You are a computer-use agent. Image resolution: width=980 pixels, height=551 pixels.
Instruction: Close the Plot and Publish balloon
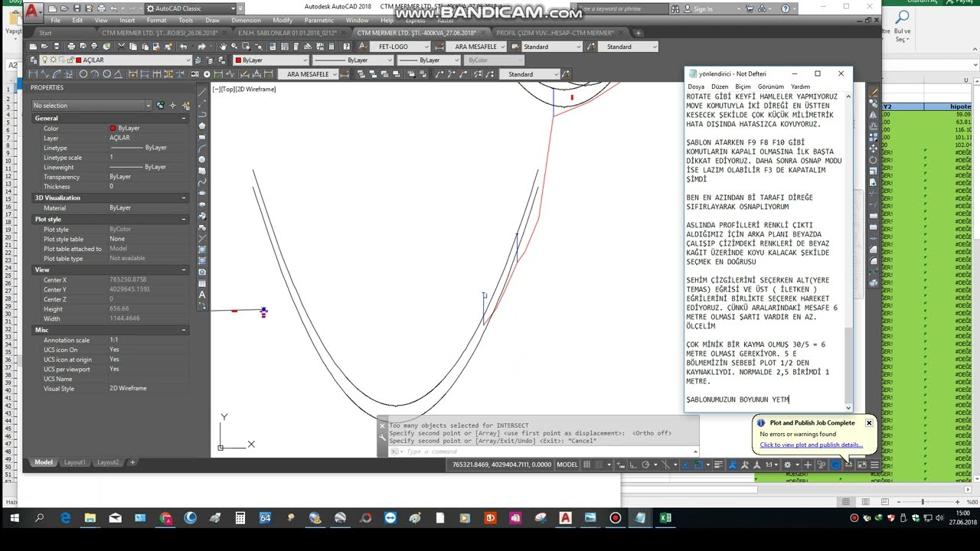(x=869, y=422)
